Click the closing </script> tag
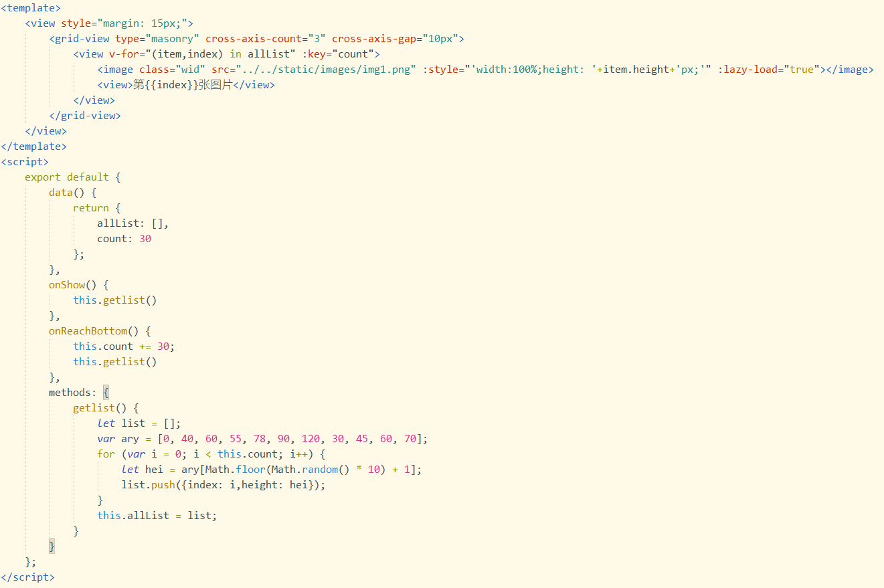The height and width of the screenshot is (588, 884). pyautogui.click(x=27, y=577)
